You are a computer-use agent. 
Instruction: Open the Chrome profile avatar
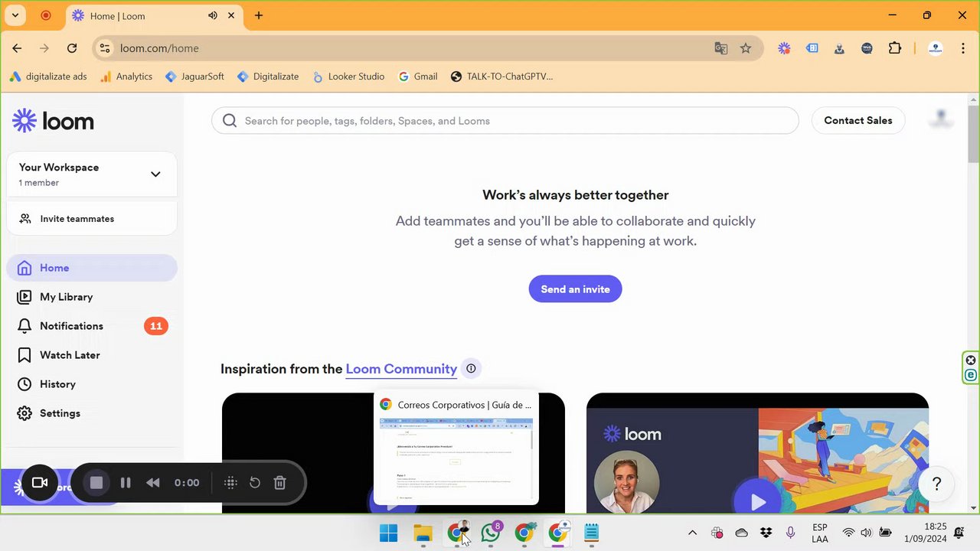[935, 48]
